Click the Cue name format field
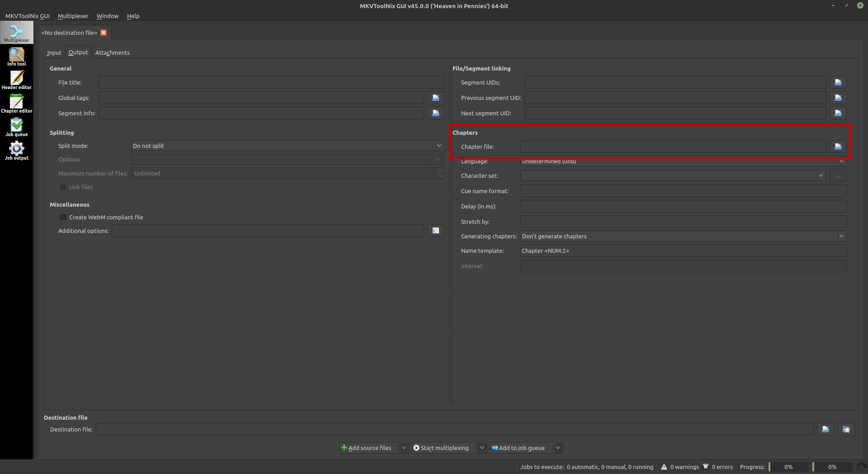 point(684,191)
